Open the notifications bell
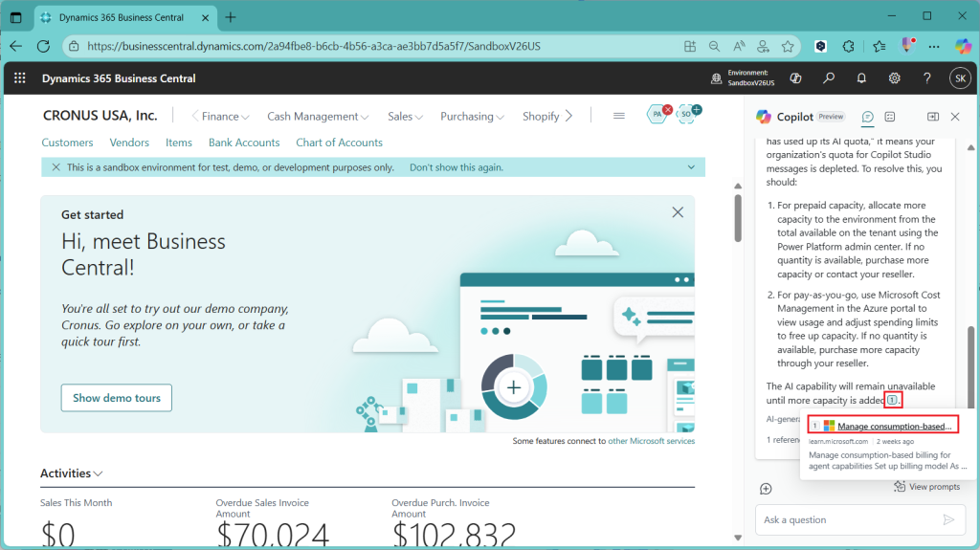This screenshot has height=550, width=980. pos(861,78)
